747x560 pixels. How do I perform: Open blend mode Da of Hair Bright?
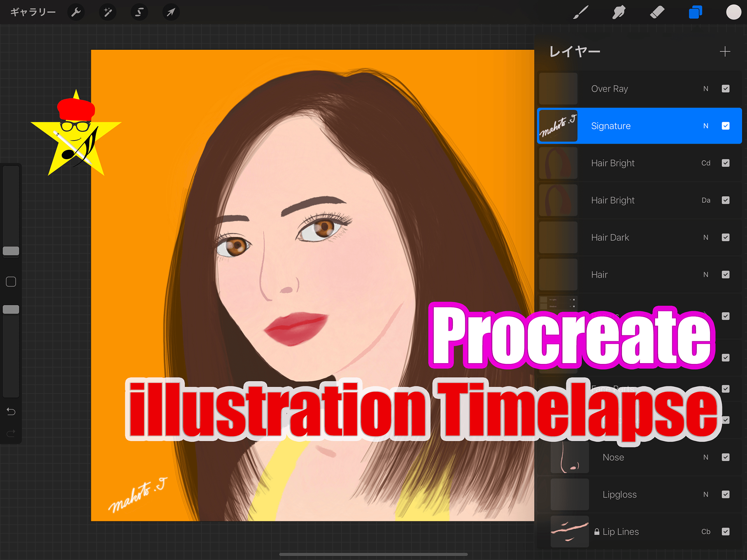706,200
